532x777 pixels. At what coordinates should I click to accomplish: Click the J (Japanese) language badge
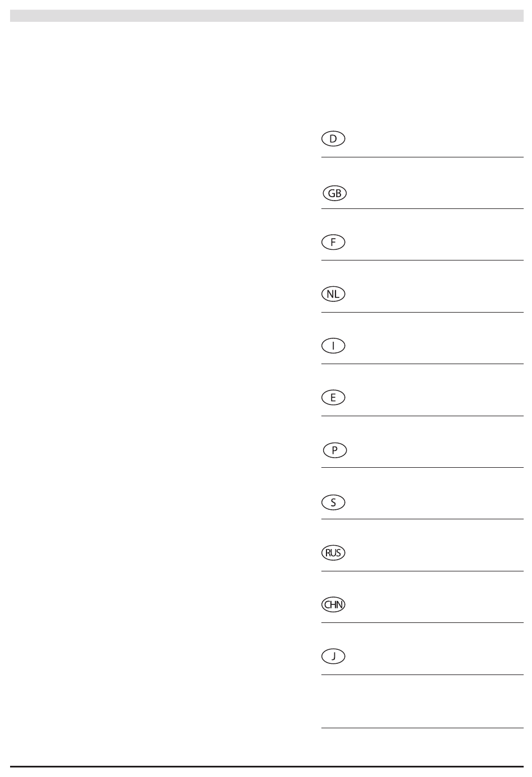[x=333, y=656]
